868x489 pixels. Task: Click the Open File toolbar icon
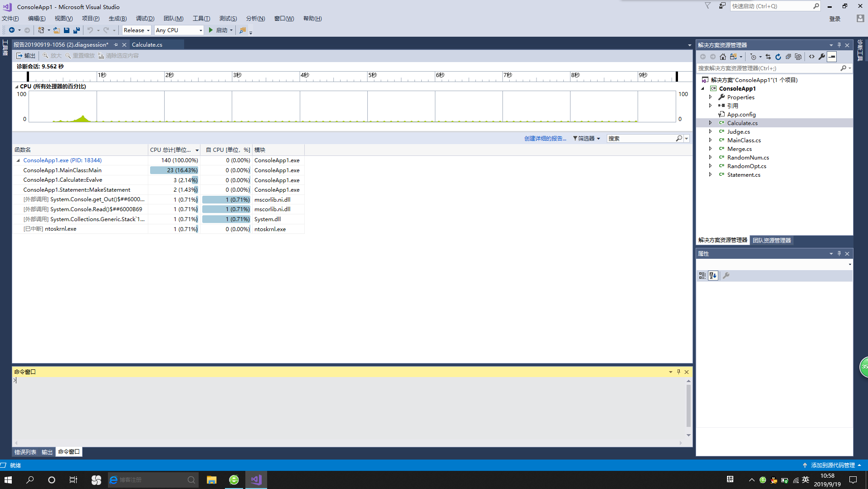coord(56,30)
